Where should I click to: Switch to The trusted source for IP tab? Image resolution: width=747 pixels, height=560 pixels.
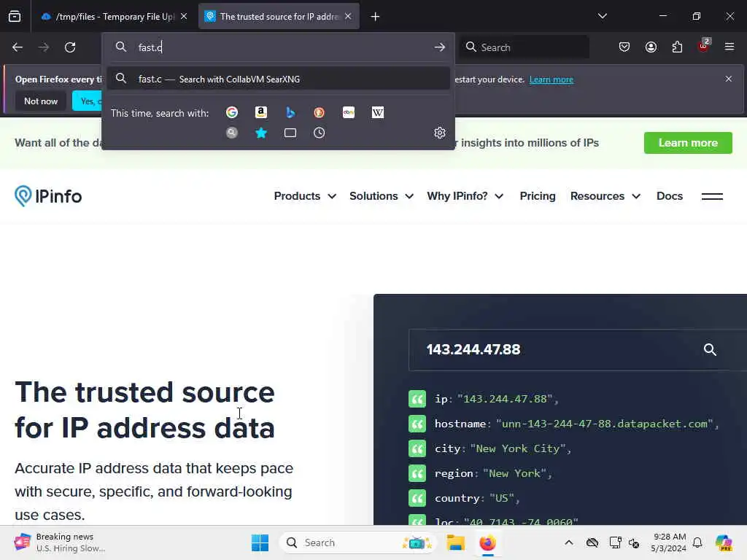tap(279, 17)
